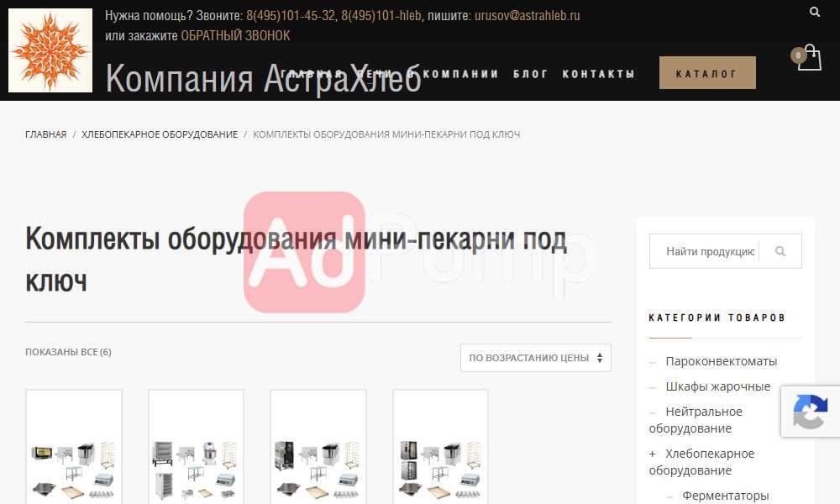Open the Хлебопекарное оборудование category link
The height and width of the screenshot is (504, 840).
701,462
